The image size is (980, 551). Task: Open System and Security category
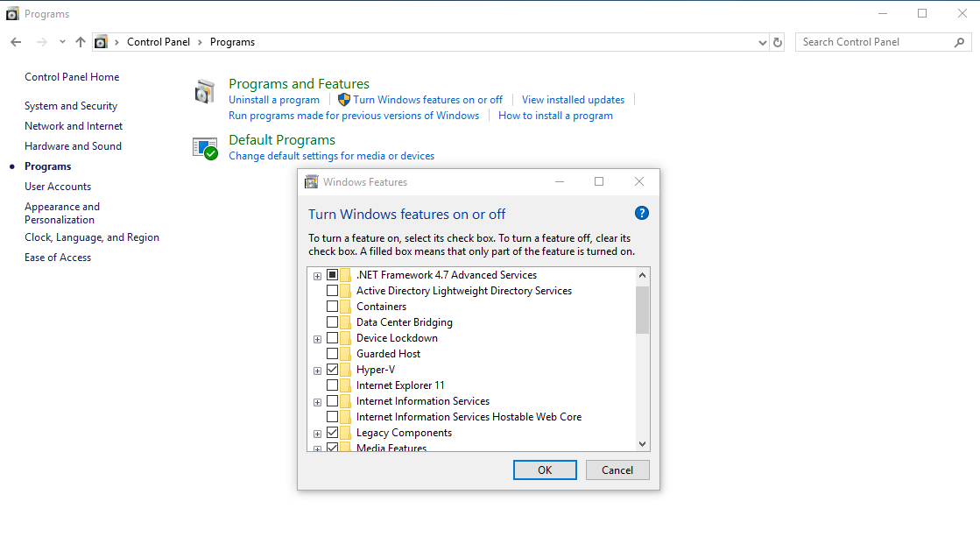point(71,106)
